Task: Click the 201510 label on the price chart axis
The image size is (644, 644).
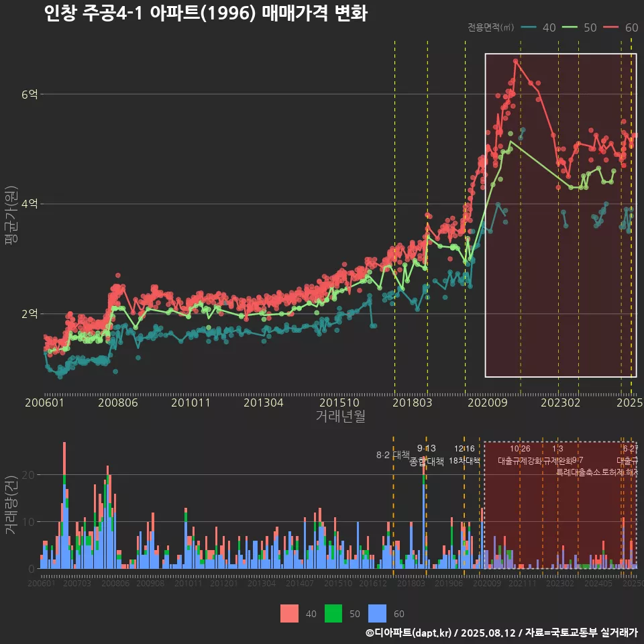Action: (339, 402)
